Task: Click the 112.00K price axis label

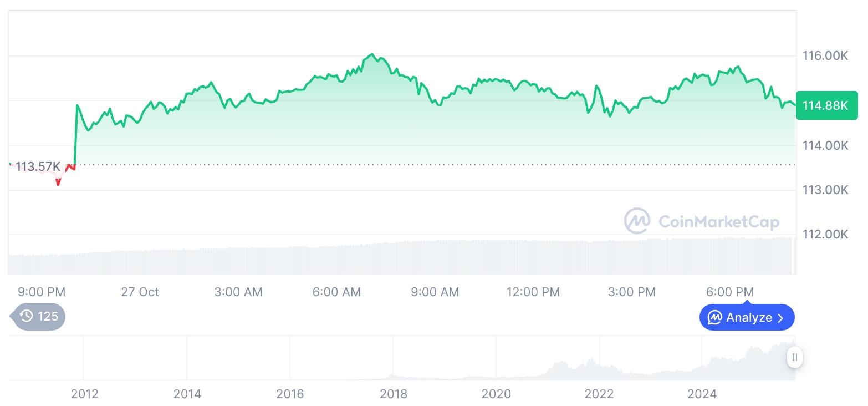Action: click(x=825, y=235)
